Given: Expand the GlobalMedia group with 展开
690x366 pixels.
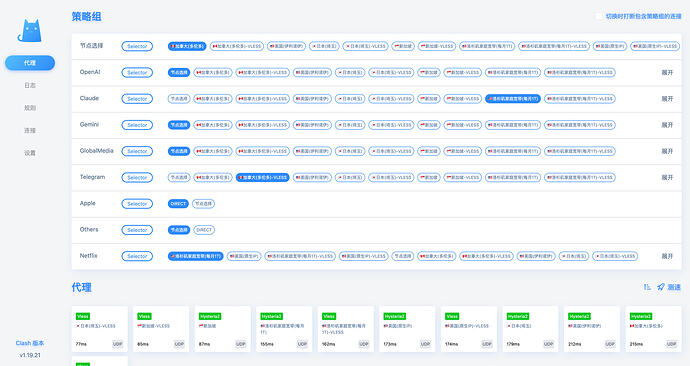Looking at the screenshot, I should coord(668,151).
